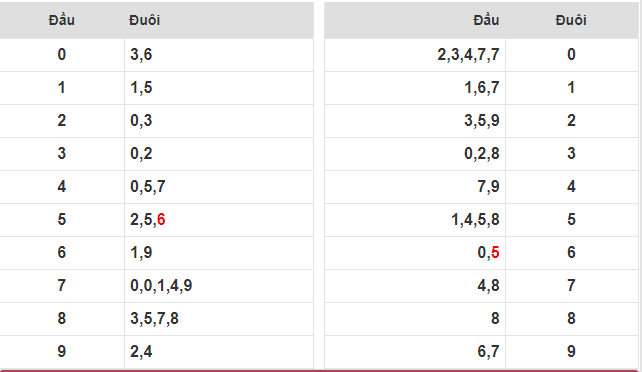Select the red 5 in Đuôi 6 row
This screenshot has height=372, width=642.
[x=495, y=253]
